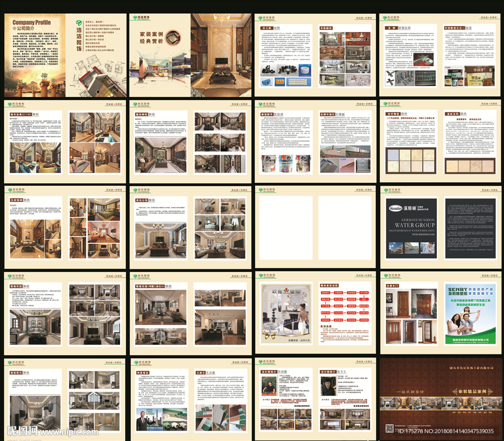
Task: Click the Hunsdon oval logo
Action: [395, 208]
